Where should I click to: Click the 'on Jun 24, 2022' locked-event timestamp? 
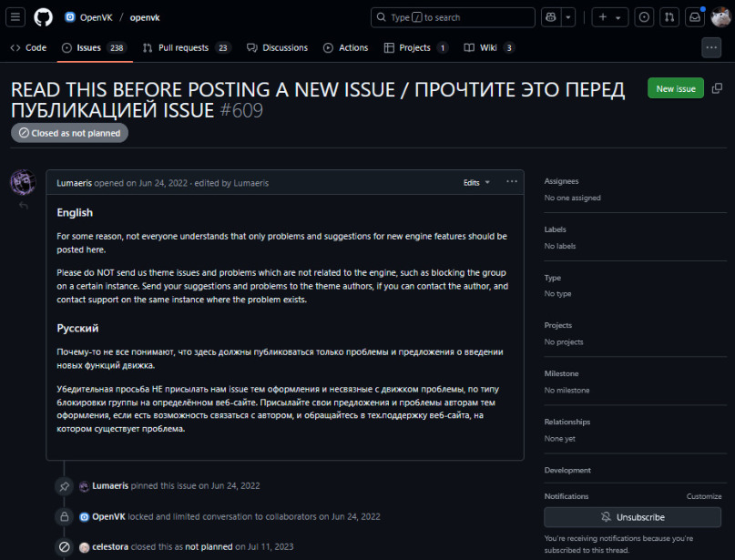350,517
